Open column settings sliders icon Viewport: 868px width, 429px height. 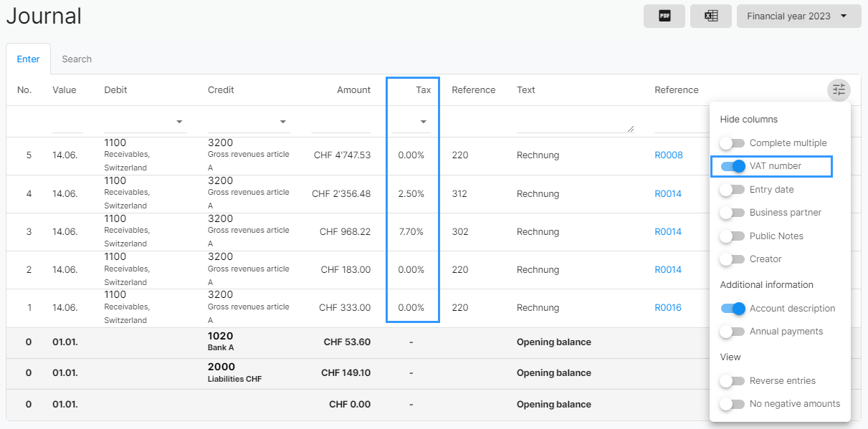tap(839, 90)
